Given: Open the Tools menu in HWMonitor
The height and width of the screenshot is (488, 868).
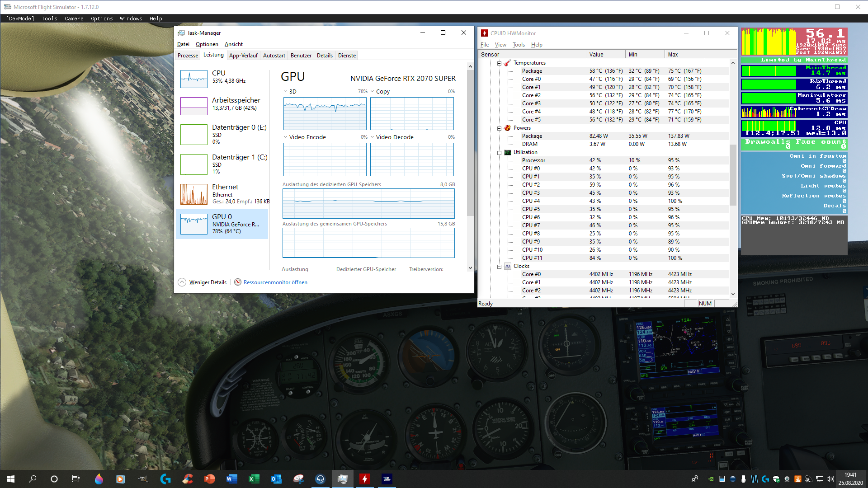Looking at the screenshot, I should 519,45.
